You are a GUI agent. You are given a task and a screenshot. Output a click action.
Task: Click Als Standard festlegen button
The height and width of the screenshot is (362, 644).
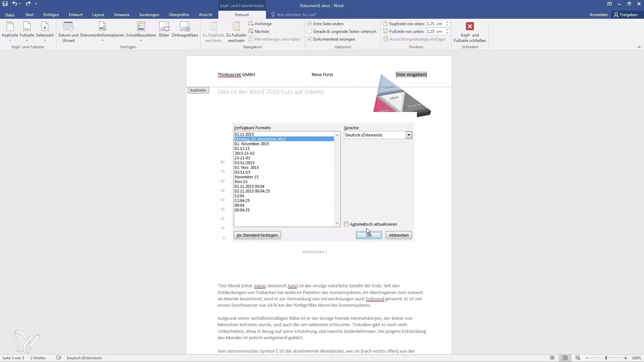point(257,235)
